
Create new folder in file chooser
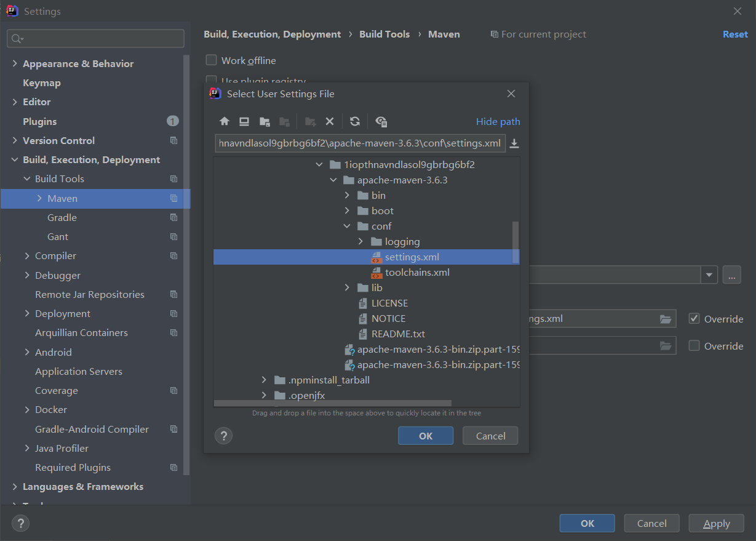pos(311,121)
